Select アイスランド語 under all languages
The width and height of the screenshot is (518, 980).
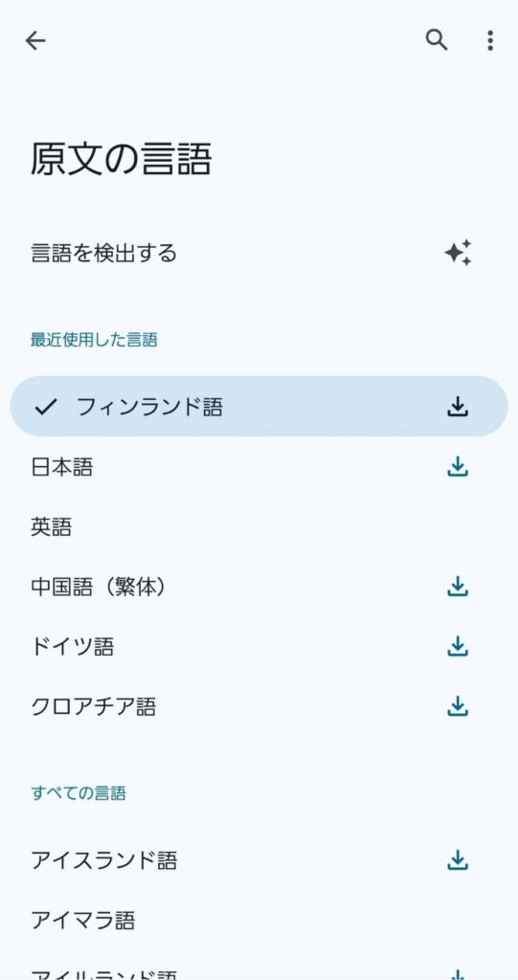pyautogui.click(x=259, y=860)
